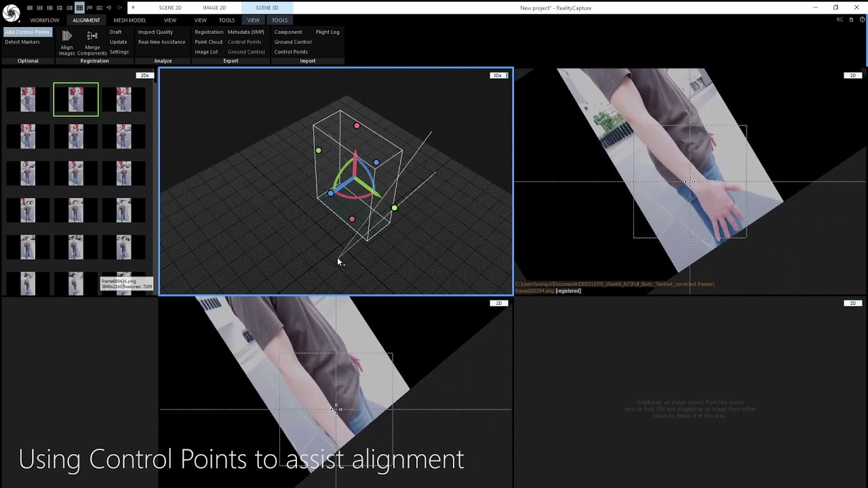
Task: Export Image List
Action: [x=206, y=52]
